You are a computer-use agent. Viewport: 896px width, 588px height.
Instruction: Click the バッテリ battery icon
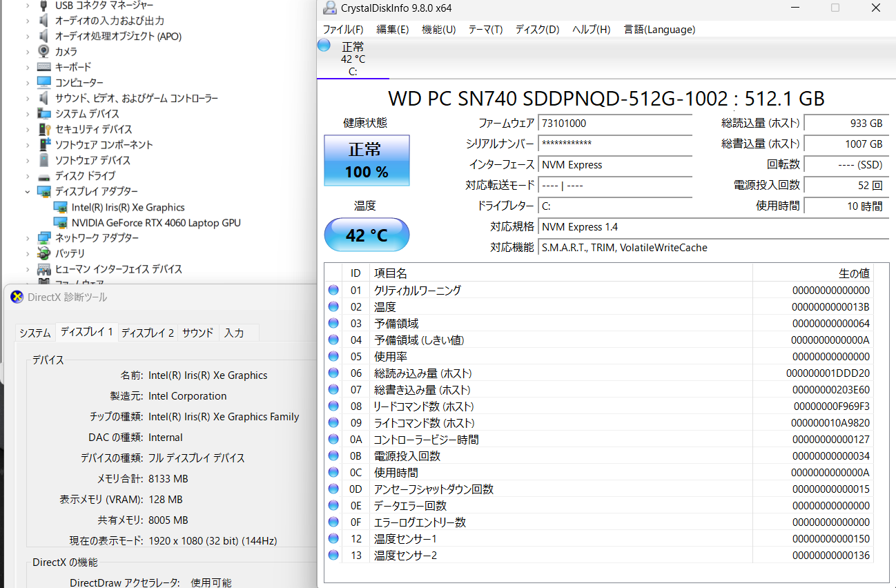pyautogui.click(x=44, y=253)
